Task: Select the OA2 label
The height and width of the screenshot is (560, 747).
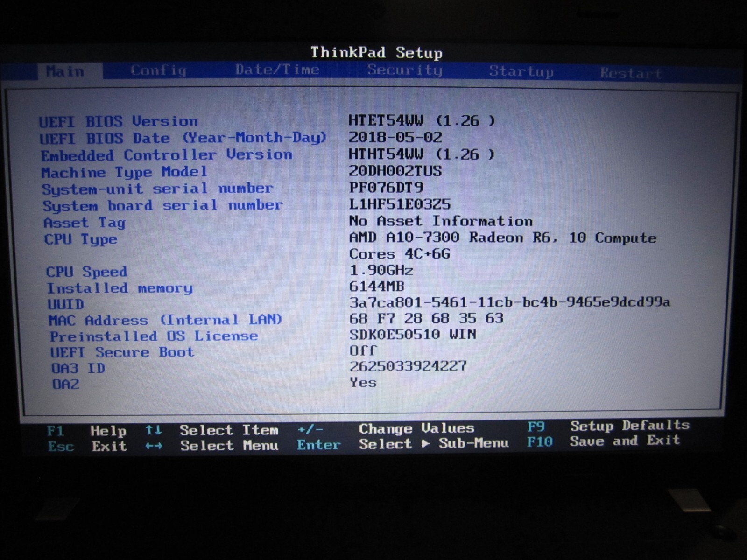Action: pyautogui.click(x=65, y=385)
